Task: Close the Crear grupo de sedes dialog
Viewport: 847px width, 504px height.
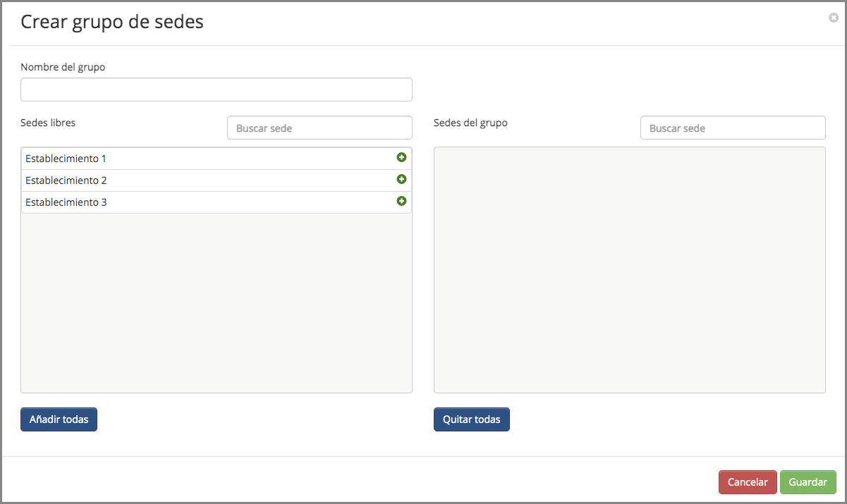Action: tap(833, 18)
